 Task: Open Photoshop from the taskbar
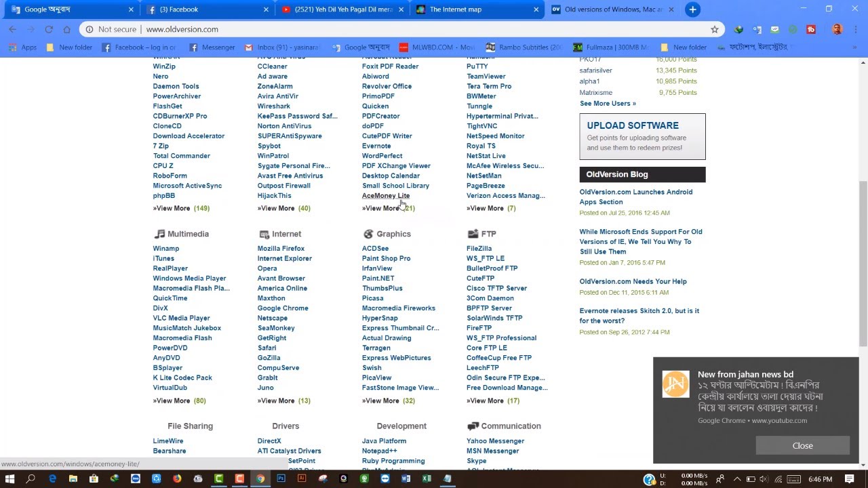[281, 479]
